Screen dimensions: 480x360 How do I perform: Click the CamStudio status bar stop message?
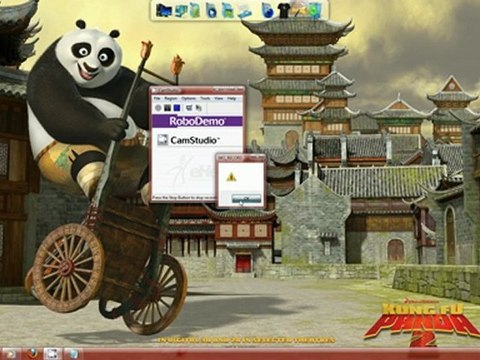tap(184, 198)
